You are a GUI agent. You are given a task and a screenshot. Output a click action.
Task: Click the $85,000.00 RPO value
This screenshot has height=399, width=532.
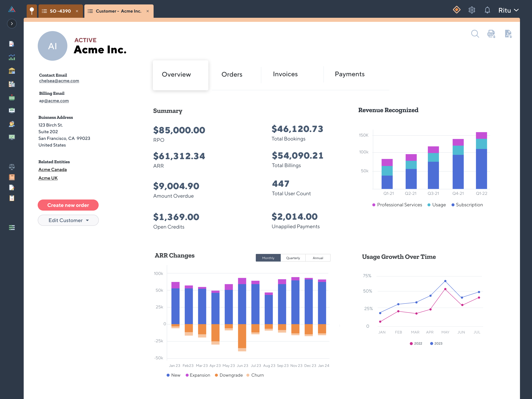click(179, 130)
